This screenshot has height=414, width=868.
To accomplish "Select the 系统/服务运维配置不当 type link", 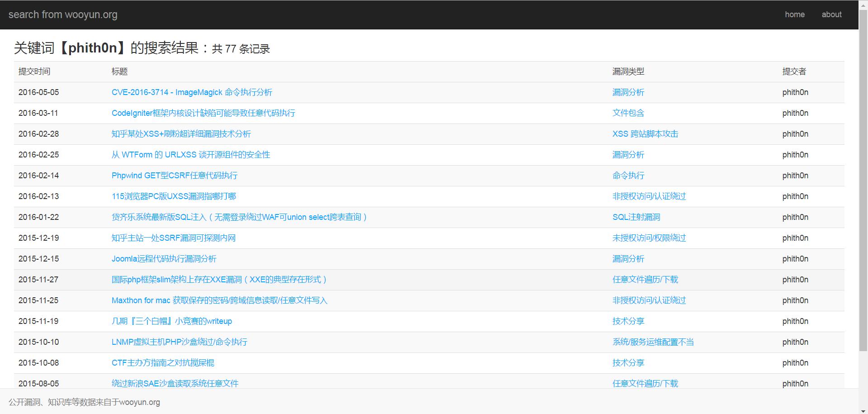I will [653, 342].
